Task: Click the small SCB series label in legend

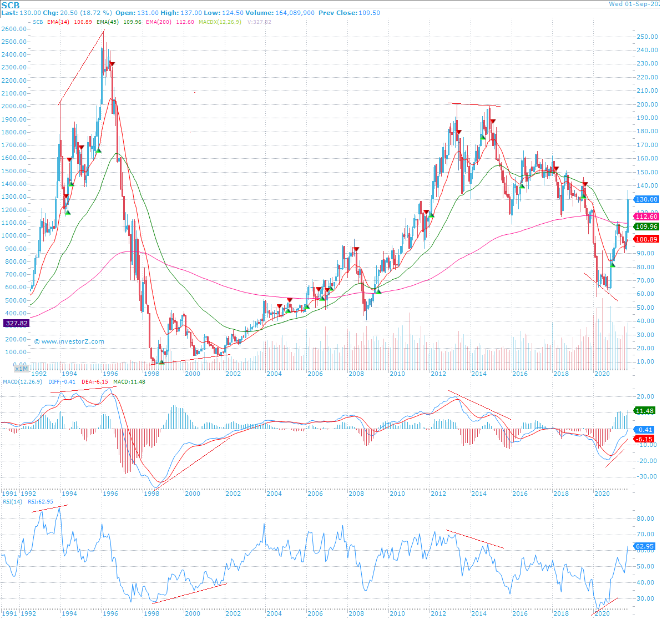Action: tap(38, 22)
